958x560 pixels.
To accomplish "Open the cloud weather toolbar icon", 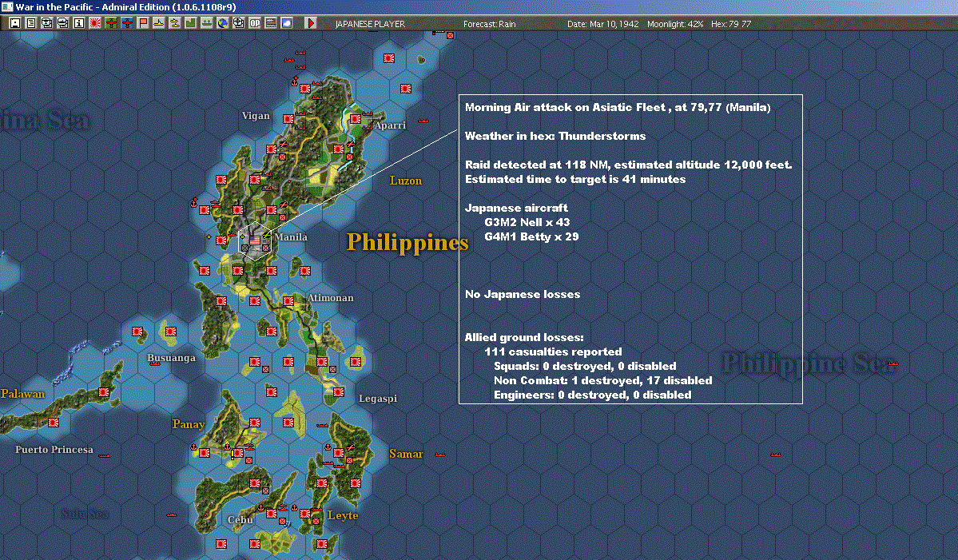I will [x=287, y=23].
